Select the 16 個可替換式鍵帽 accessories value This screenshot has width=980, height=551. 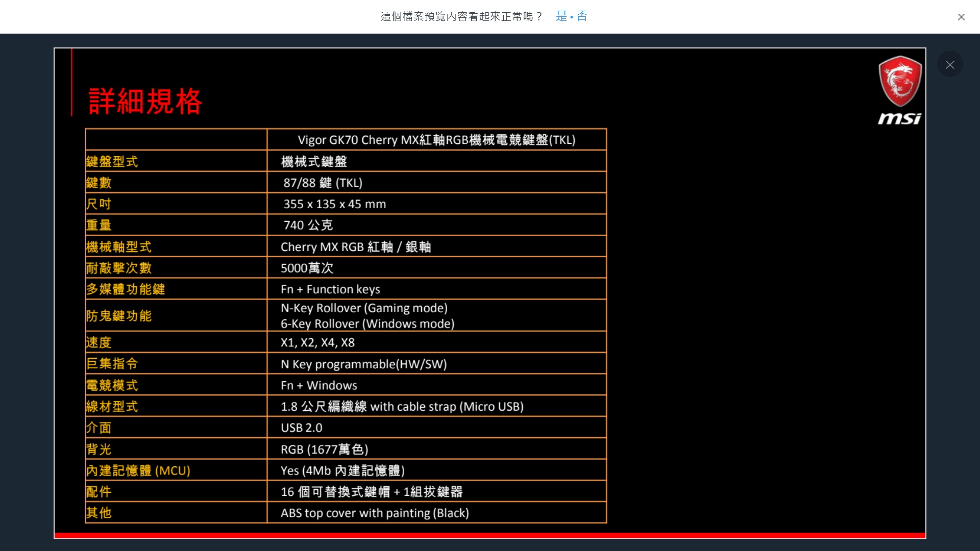click(372, 492)
